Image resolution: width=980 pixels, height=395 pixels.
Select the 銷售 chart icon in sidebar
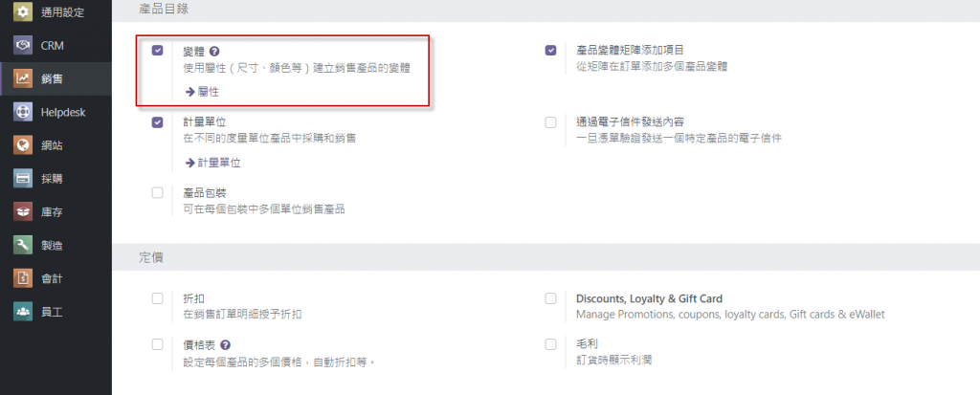23,78
